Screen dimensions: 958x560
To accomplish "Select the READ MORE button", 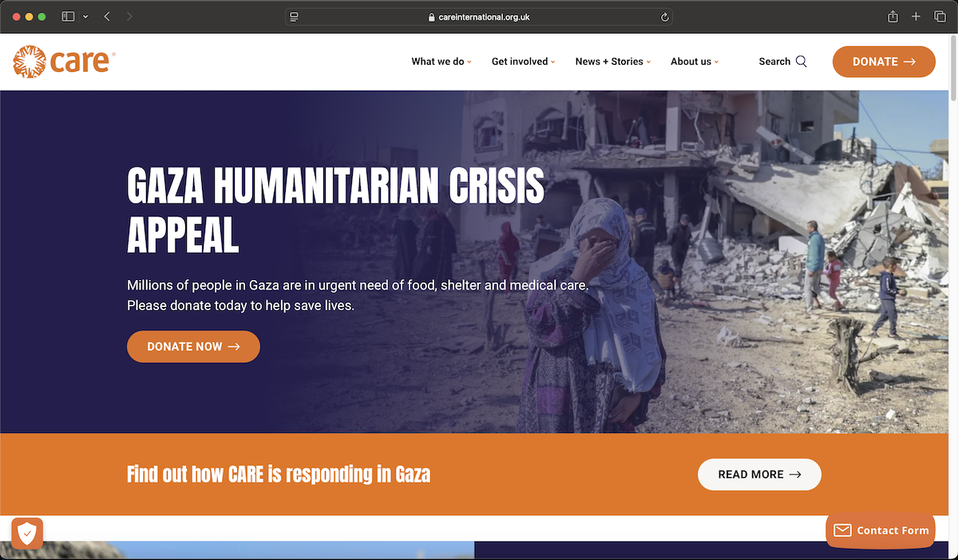I will pyautogui.click(x=759, y=474).
